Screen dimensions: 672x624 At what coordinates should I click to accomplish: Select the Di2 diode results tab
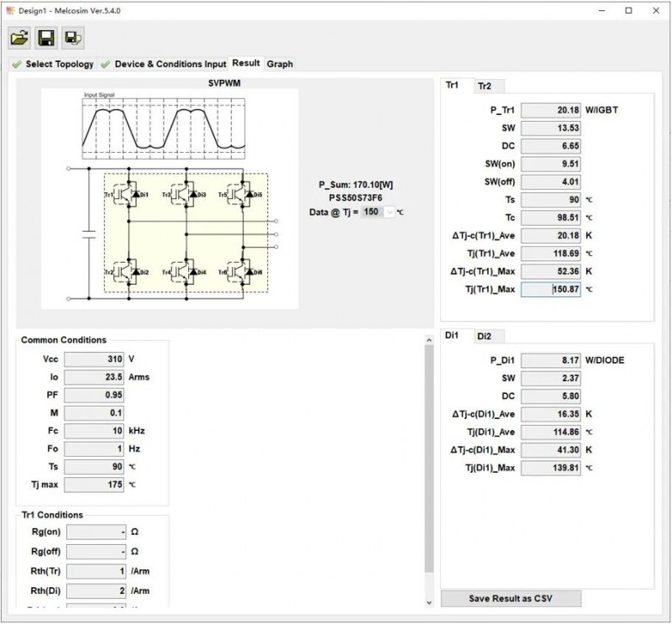(x=485, y=336)
